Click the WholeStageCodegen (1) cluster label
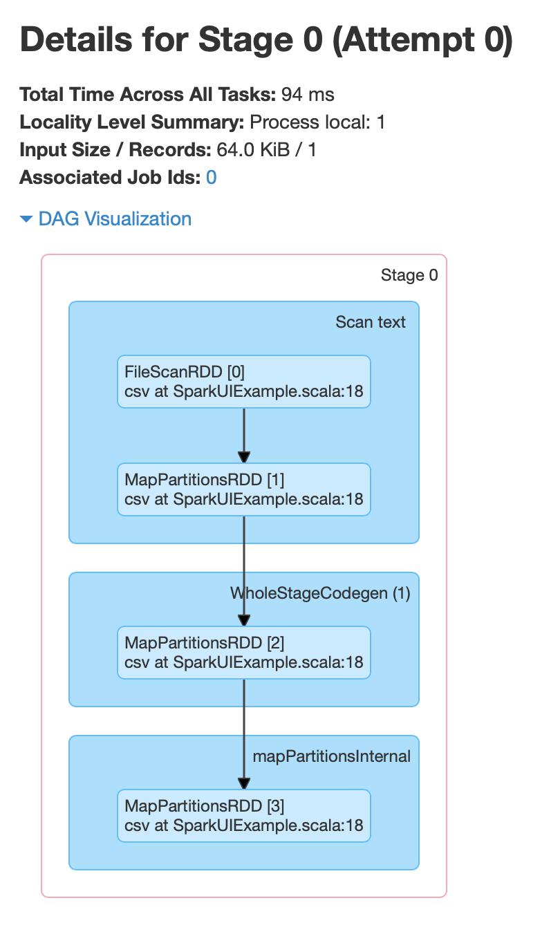560x925 pixels. tap(320, 593)
